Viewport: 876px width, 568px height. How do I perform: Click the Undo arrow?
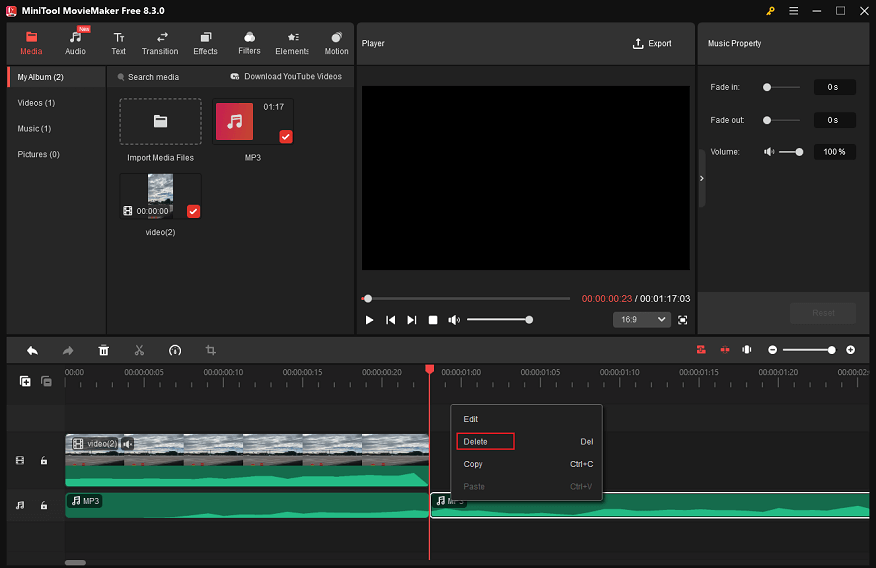coord(32,351)
